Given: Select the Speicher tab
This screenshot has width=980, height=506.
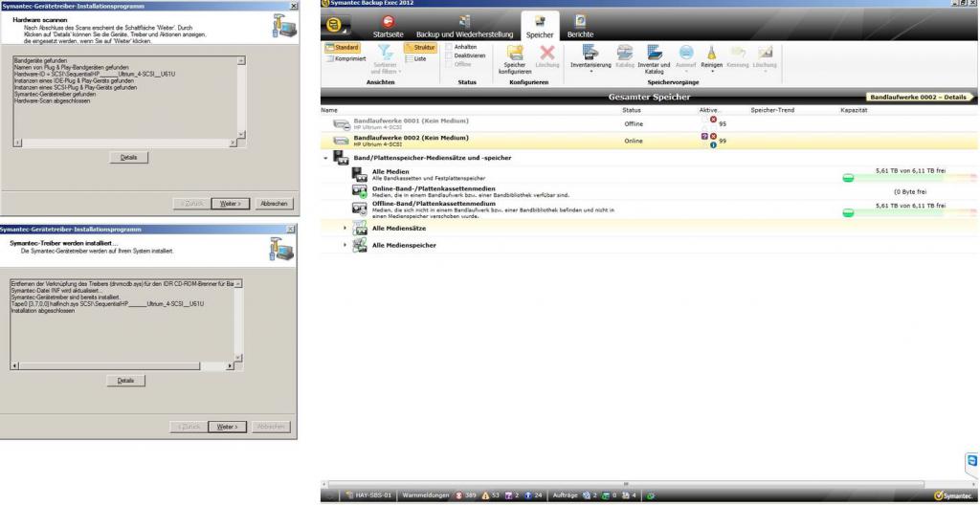Looking at the screenshot, I should pos(540,26).
